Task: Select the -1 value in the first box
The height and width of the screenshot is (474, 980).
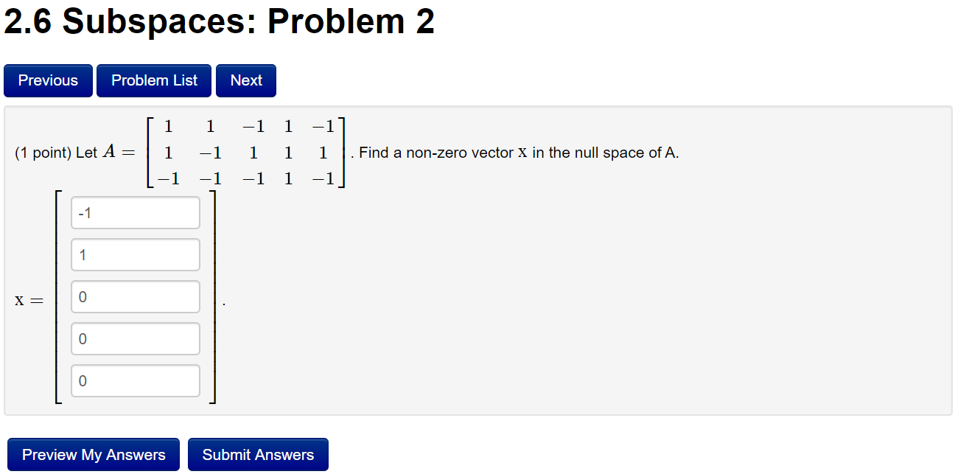Action: [x=83, y=212]
